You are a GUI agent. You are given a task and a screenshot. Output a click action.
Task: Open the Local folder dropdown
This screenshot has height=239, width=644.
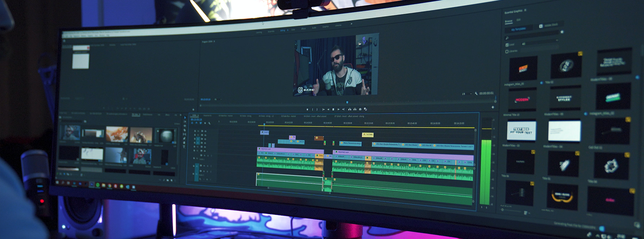(x=540, y=43)
